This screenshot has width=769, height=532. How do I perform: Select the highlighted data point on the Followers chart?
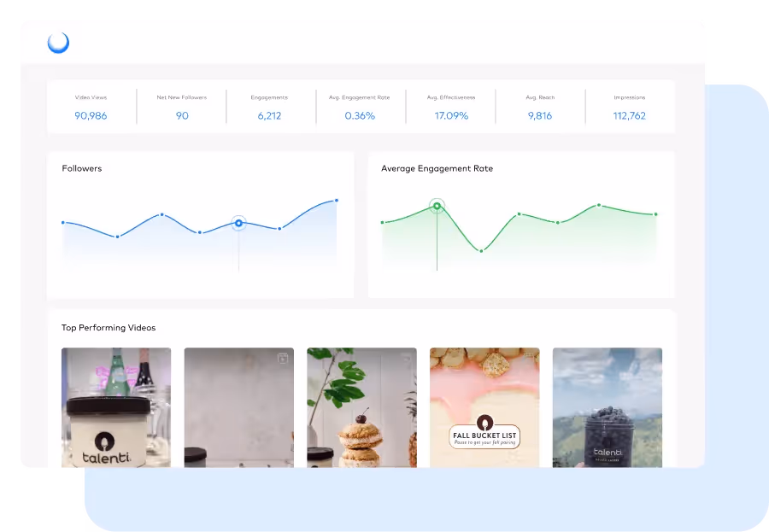pos(238,223)
